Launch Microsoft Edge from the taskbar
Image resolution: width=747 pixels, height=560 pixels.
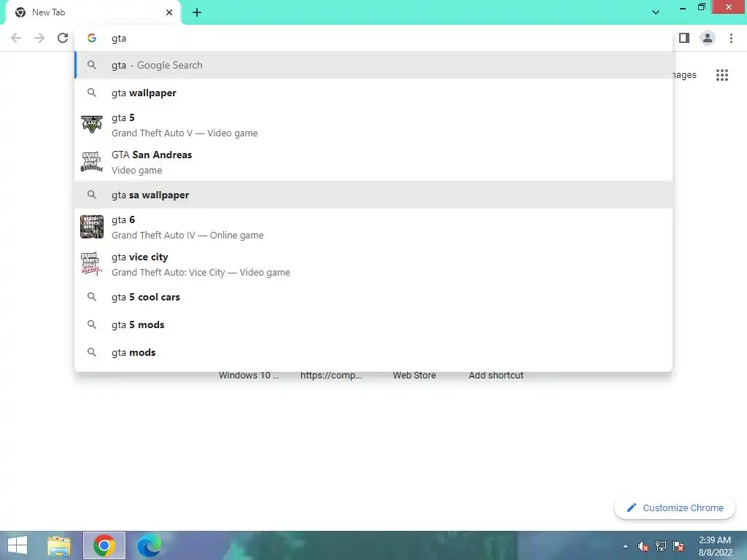(x=149, y=545)
